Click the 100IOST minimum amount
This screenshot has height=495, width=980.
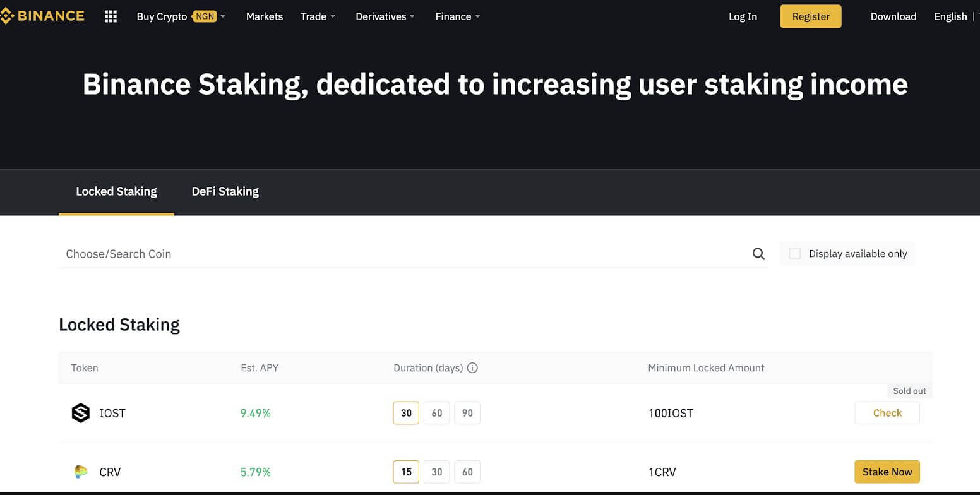pos(671,414)
